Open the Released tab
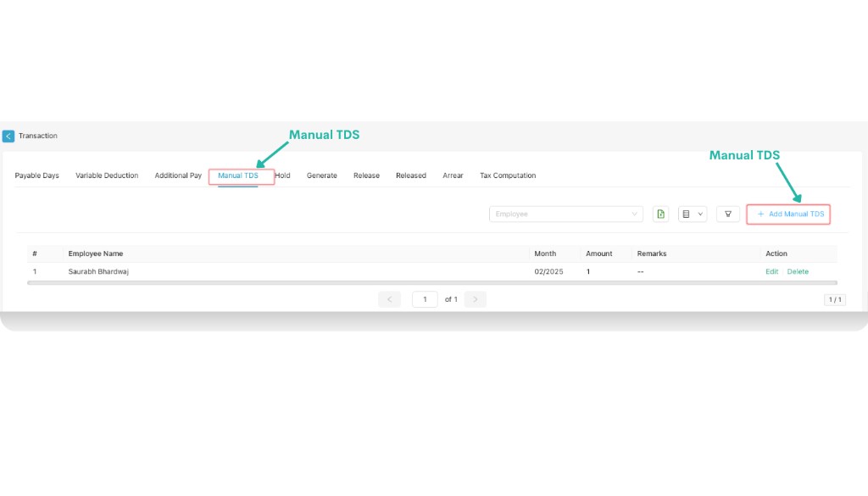The width and height of the screenshot is (868, 496). click(x=411, y=176)
